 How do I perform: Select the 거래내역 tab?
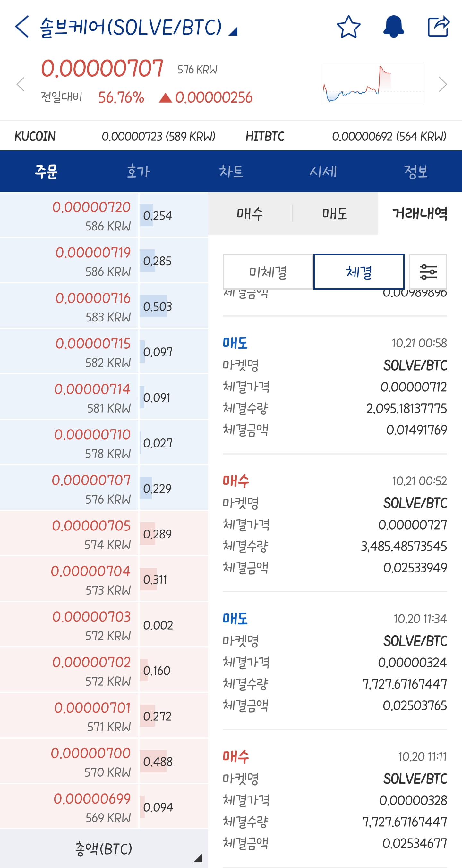pyautogui.click(x=420, y=213)
